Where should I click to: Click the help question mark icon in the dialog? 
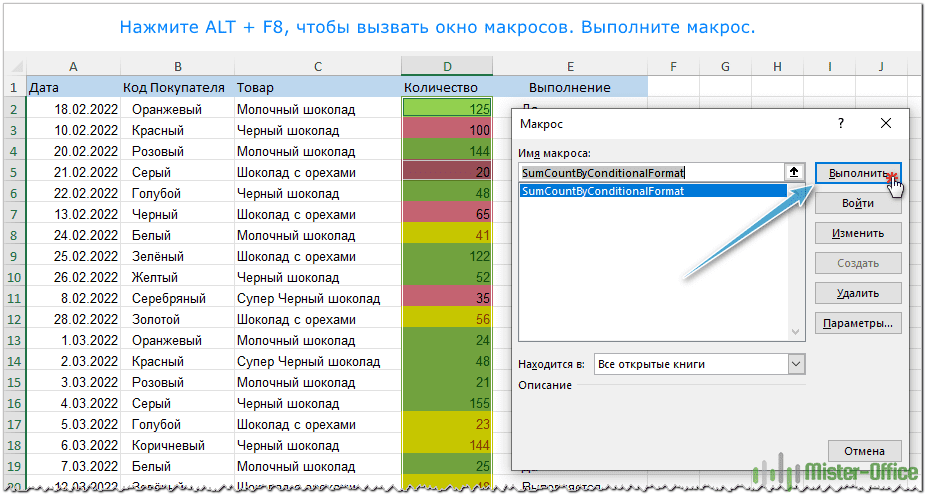[x=840, y=123]
